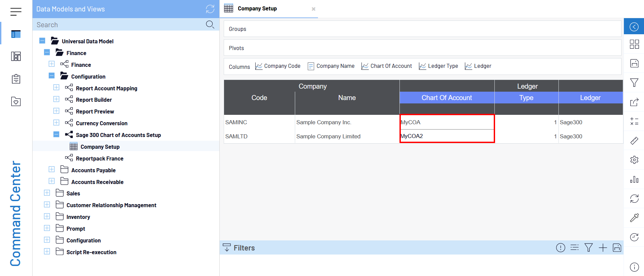Click the bar chart icon in right toolbar
This screenshot has width=644, height=276.
click(634, 179)
